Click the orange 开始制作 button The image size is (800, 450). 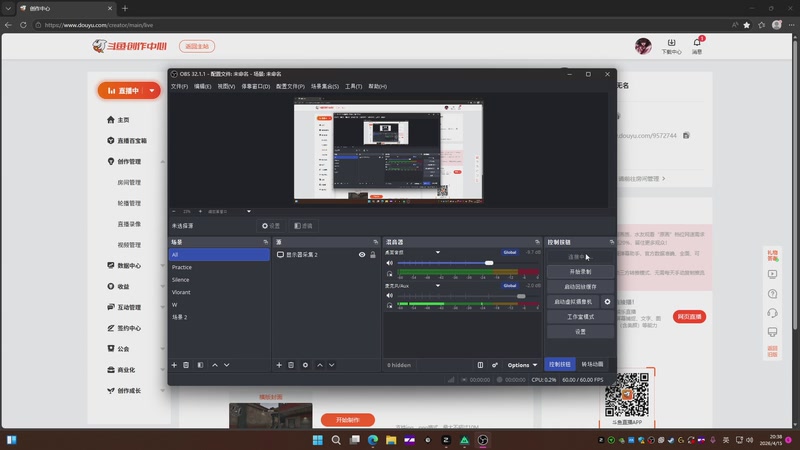point(347,420)
